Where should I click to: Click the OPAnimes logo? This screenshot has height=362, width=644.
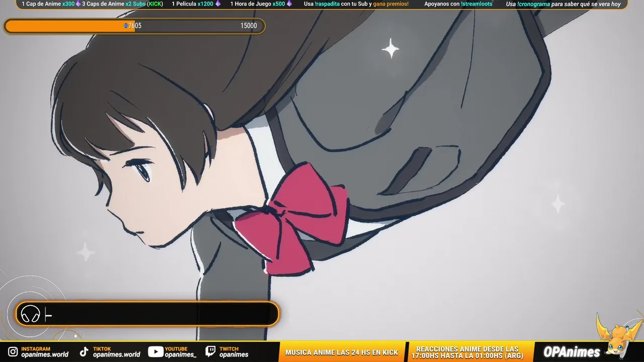(x=572, y=352)
